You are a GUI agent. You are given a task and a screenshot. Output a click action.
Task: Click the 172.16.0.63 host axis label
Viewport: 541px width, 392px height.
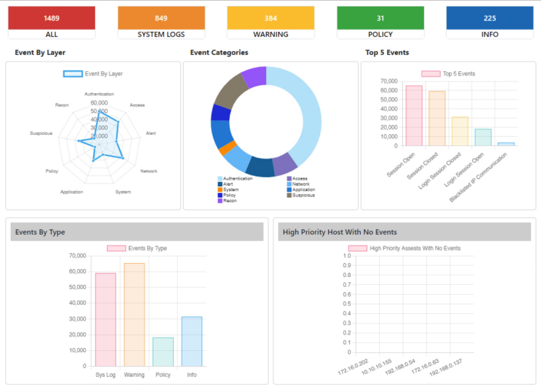[425, 366]
